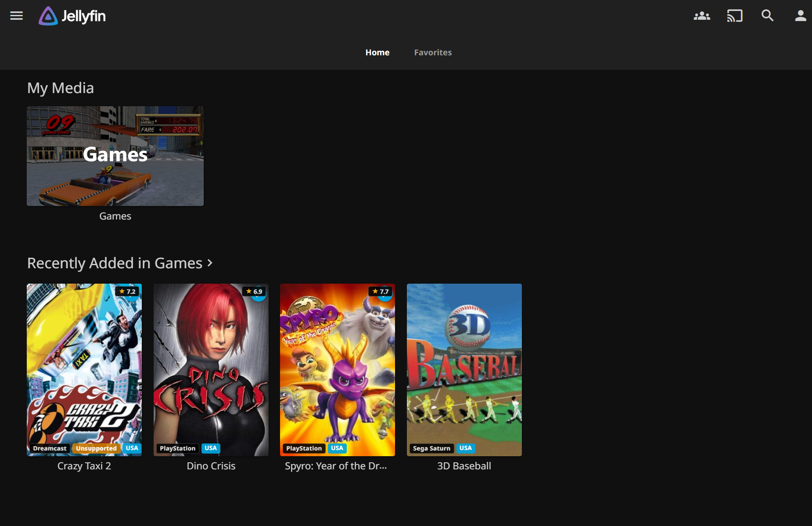Open the user profile icon
This screenshot has width=812, height=526.
point(801,16)
